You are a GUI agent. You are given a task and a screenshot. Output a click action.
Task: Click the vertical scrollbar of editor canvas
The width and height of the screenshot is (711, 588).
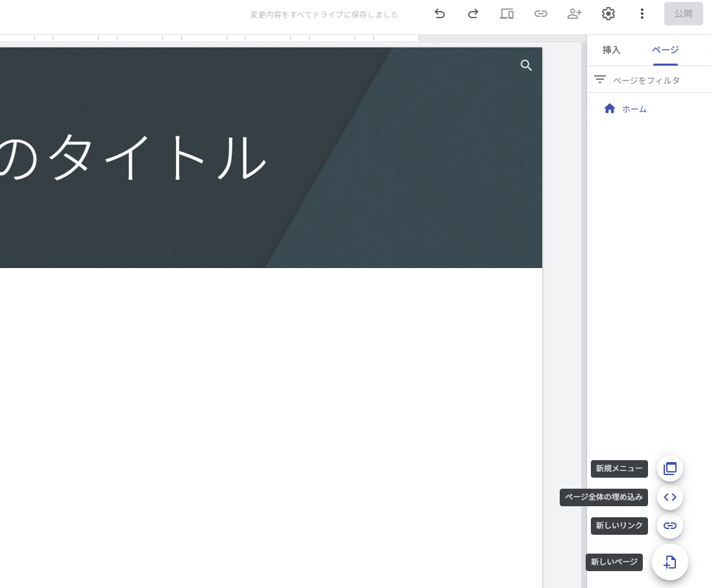pyautogui.click(x=584, y=315)
